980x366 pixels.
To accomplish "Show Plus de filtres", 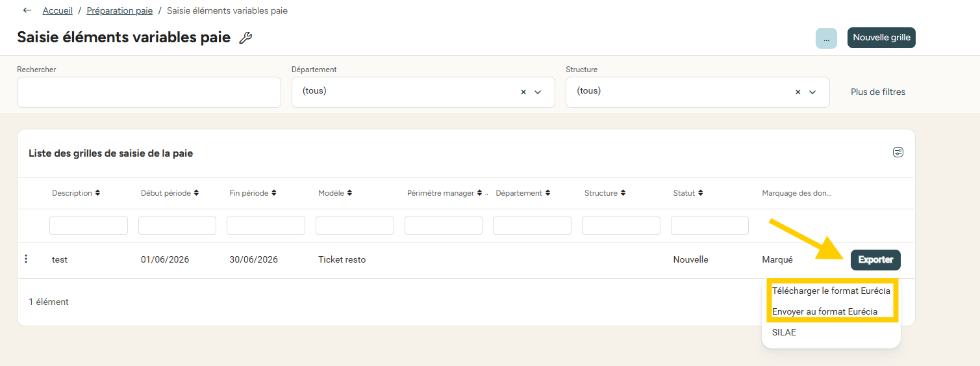I will 878,92.
